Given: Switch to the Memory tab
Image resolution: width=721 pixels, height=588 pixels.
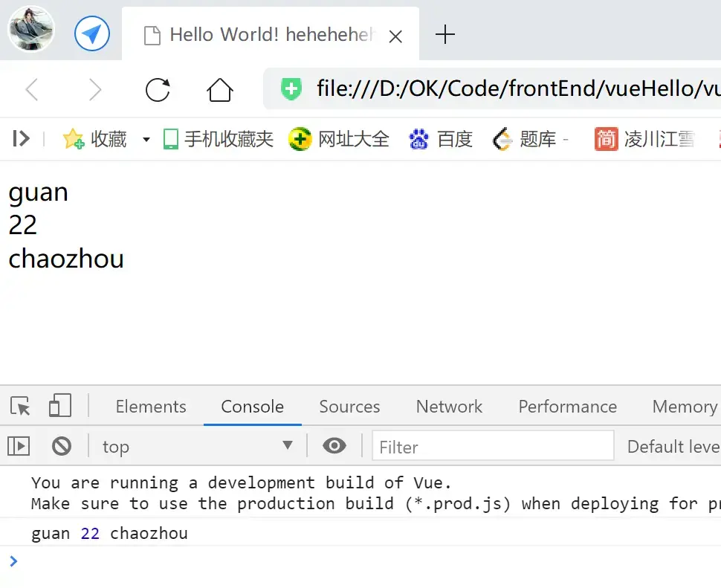Looking at the screenshot, I should [x=685, y=407].
